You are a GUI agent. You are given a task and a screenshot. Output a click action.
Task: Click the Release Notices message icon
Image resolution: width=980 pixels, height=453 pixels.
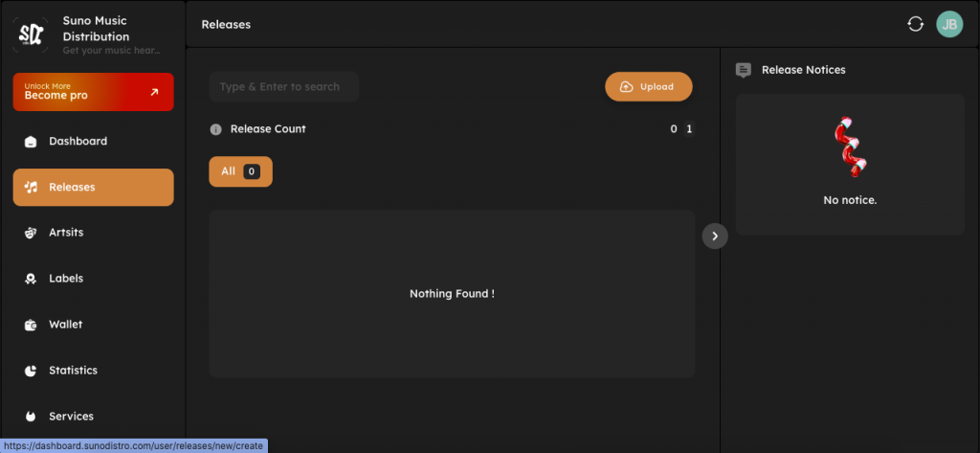744,70
